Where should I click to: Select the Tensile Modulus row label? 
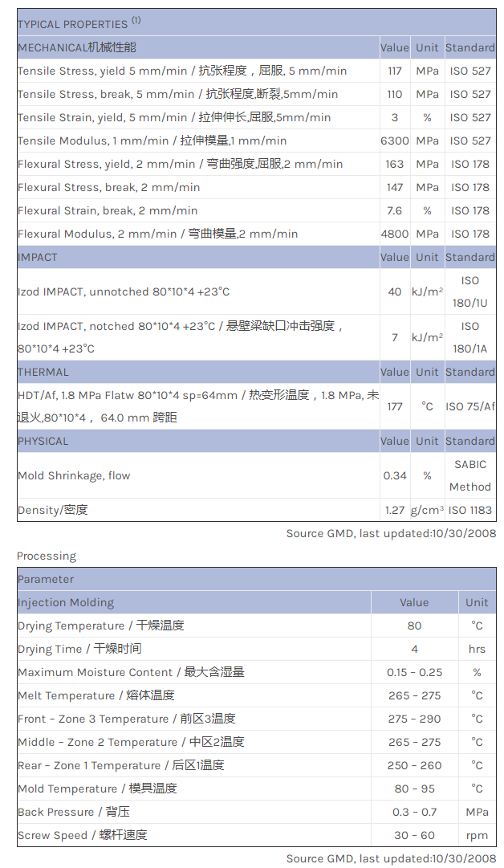point(152,141)
